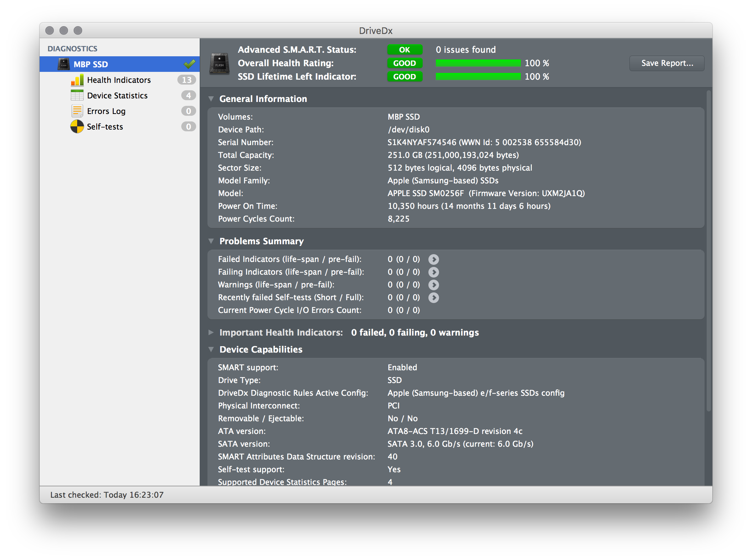
Task: Collapse the General Information section
Action: point(211,99)
